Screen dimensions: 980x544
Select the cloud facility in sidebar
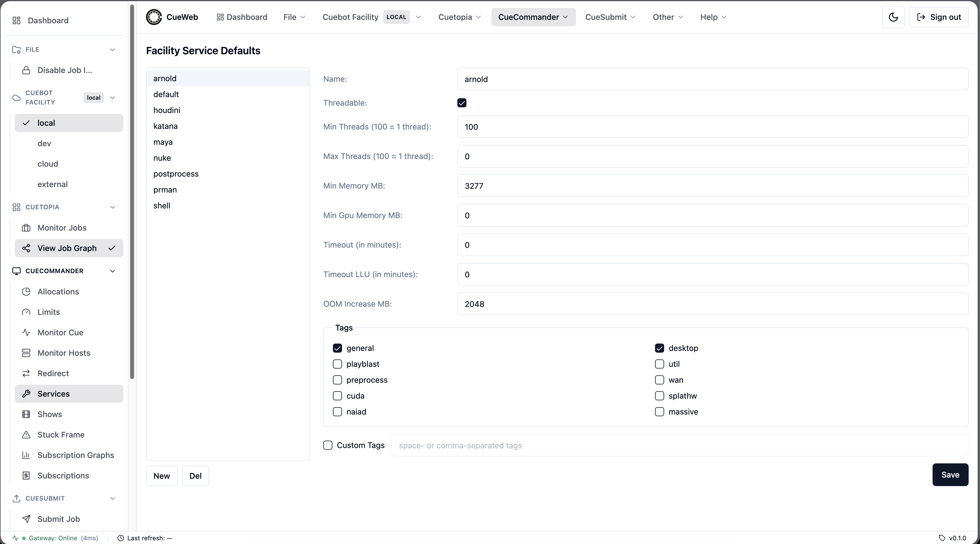click(x=69, y=164)
